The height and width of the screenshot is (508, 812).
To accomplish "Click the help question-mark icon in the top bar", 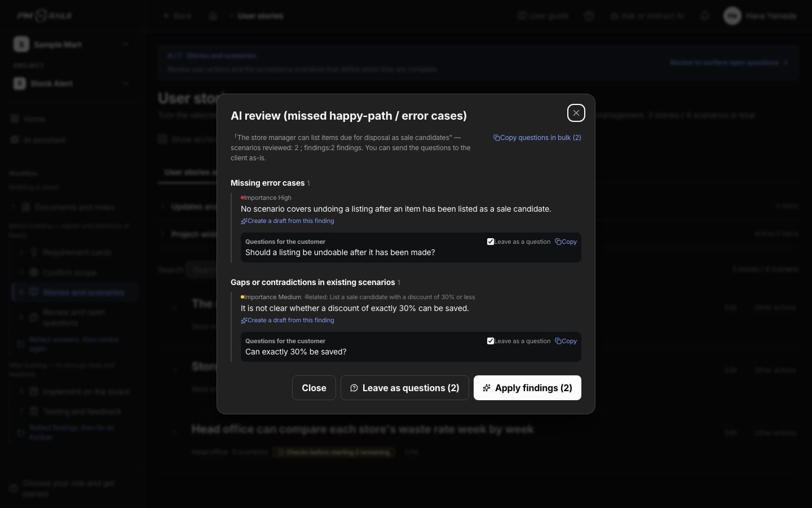I will [589, 16].
